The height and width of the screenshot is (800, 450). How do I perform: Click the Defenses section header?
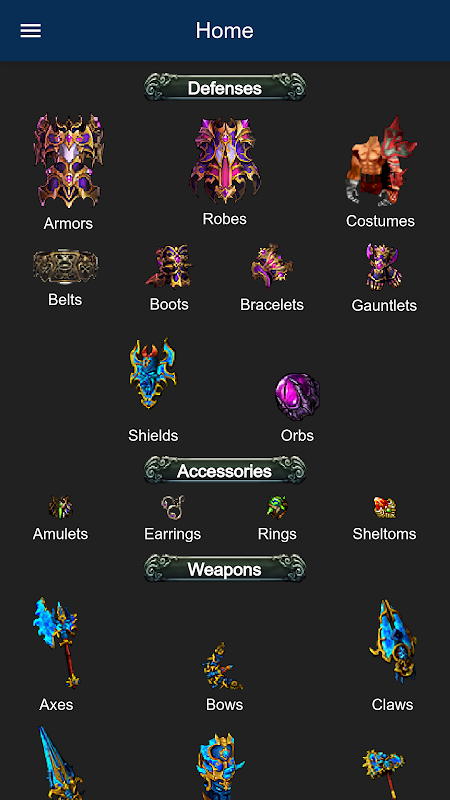[x=225, y=87]
